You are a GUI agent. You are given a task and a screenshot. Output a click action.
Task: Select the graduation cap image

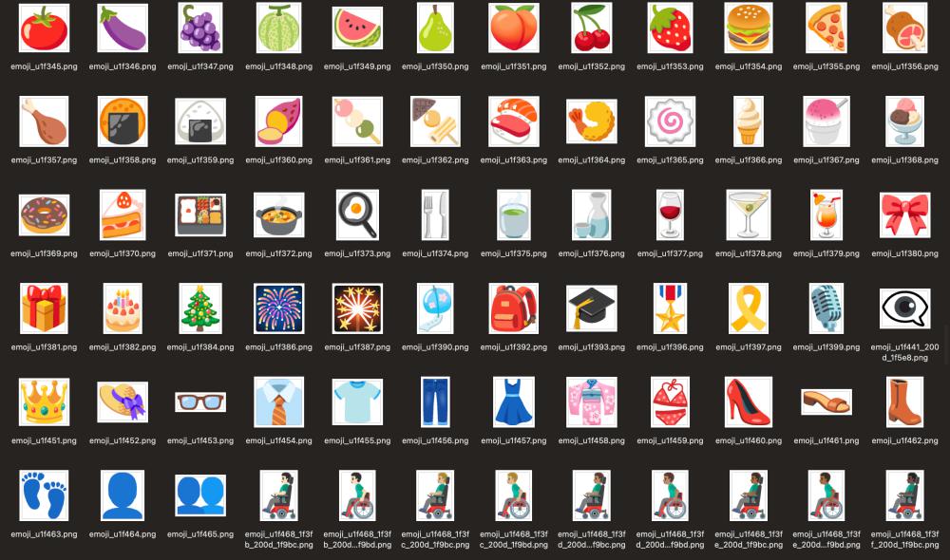(592, 308)
